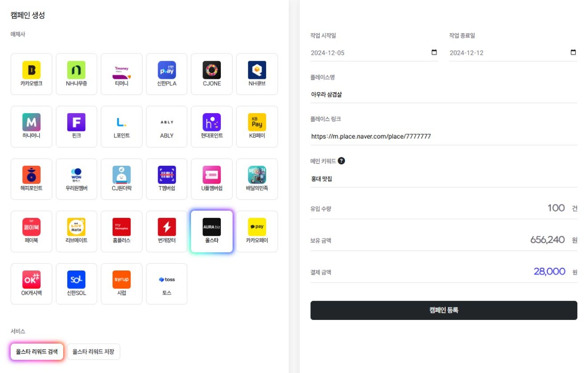Select the 카카오뱅크 media icon

tap(31, 74)
